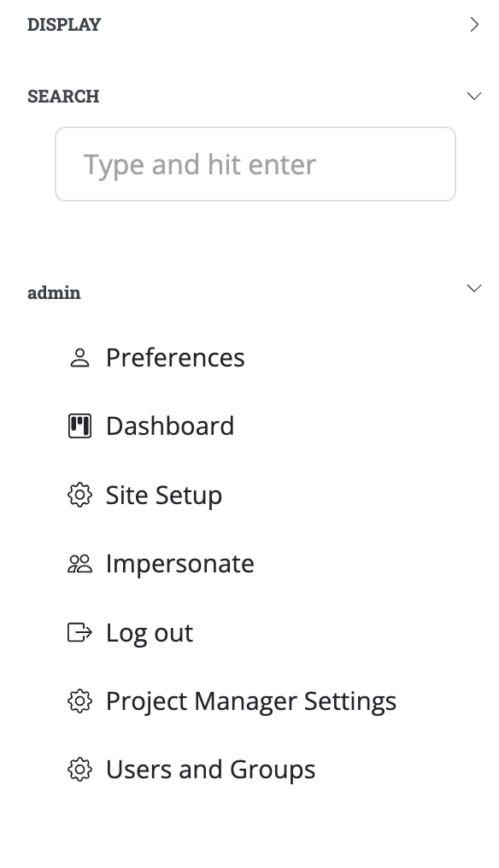Expand the DISPLAY section using its right chevron
This screenshot has height=868, width=499.
474,25
